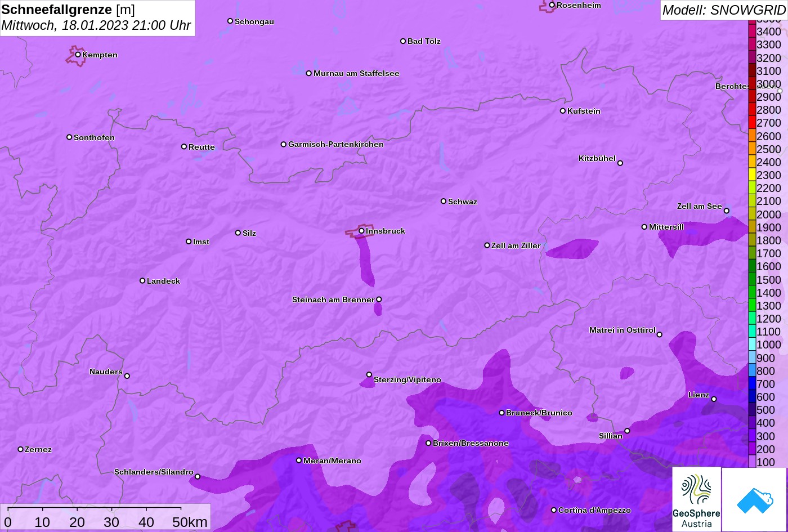Screen dimensions: 788x532
Task: Click the "Schneefallgrenze [m]" map title
Action: point(68,10)
